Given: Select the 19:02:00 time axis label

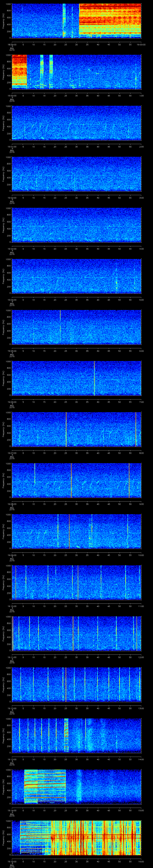Looking at the screenshot, I should (x=12, y=198).
